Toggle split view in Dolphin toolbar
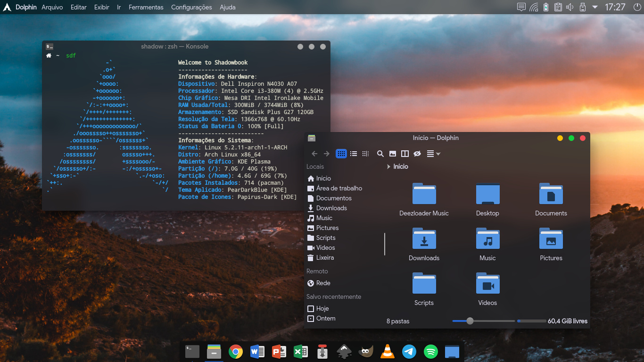644x362 pixels. coord(405,154)
